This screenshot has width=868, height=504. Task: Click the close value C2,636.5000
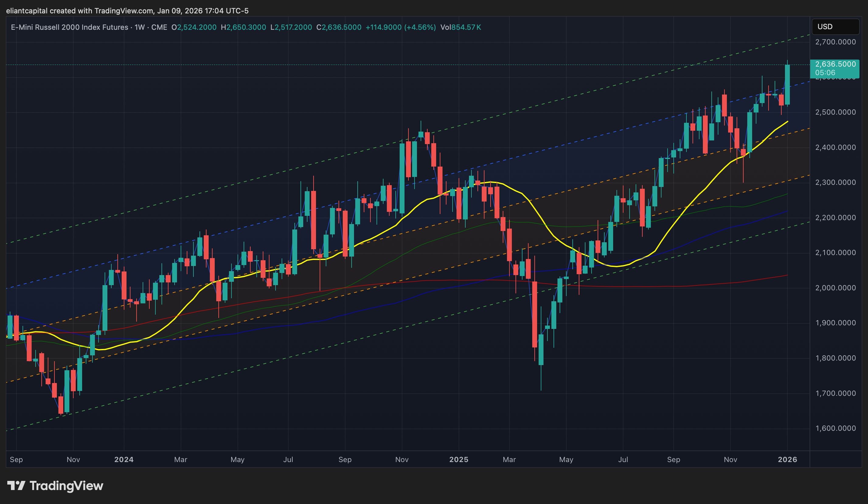(x=339, y=27)
